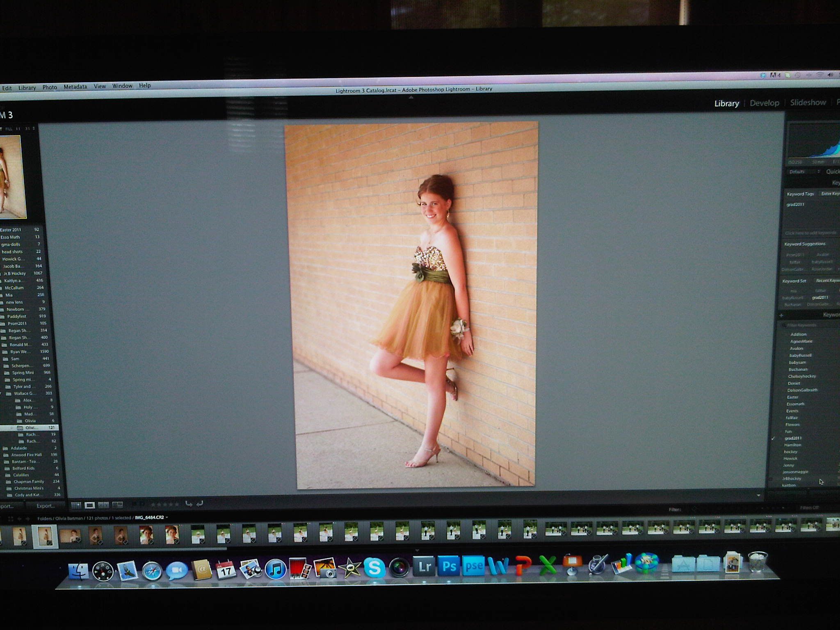The width and height of the screenshot is (840, 630).
Task: Select the Prom2011 folder
Action: click(x=17, y=323)
